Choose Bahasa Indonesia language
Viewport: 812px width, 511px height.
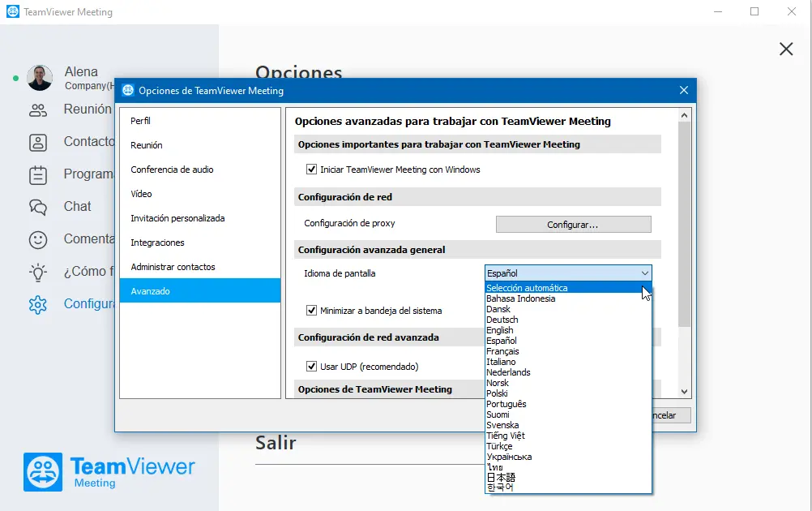point(568,298)
